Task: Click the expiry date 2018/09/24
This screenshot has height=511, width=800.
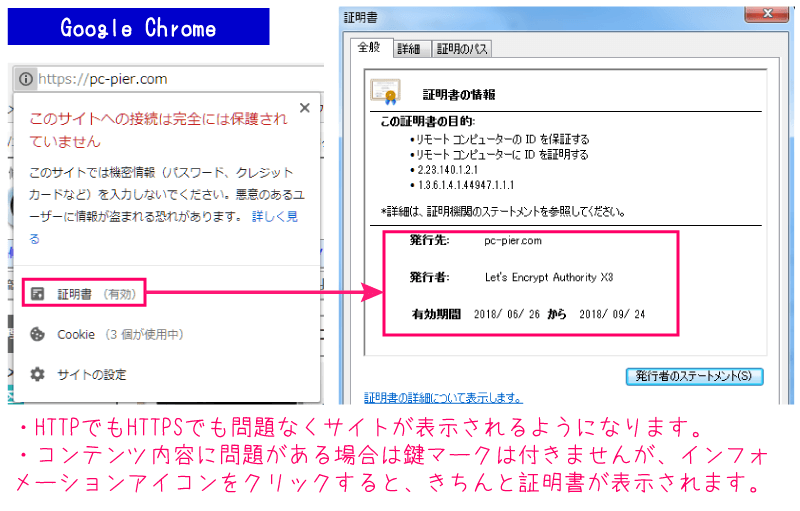Action: coord(612,314)
